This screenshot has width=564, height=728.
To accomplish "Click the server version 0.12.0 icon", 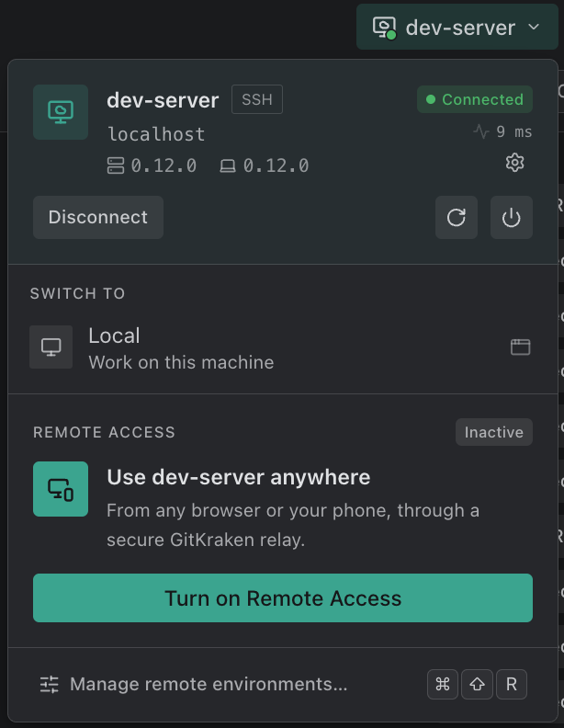I will click(116, 165).
